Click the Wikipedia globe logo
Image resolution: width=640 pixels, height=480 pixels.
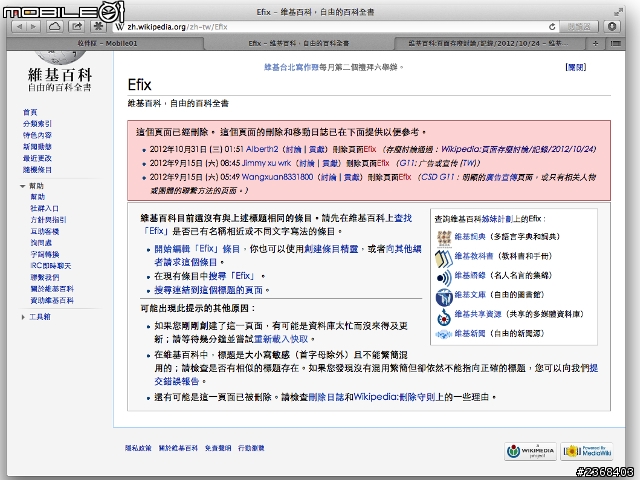(60, 58)
